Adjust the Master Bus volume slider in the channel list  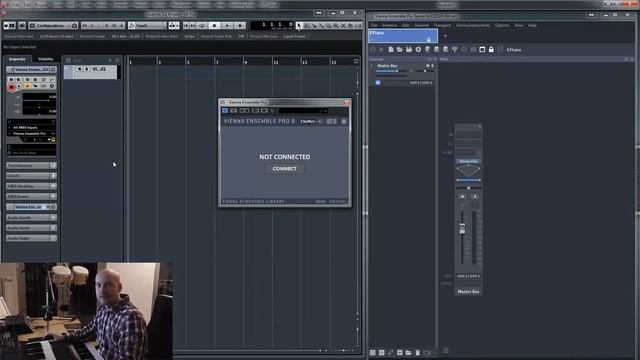pos(392,71)
